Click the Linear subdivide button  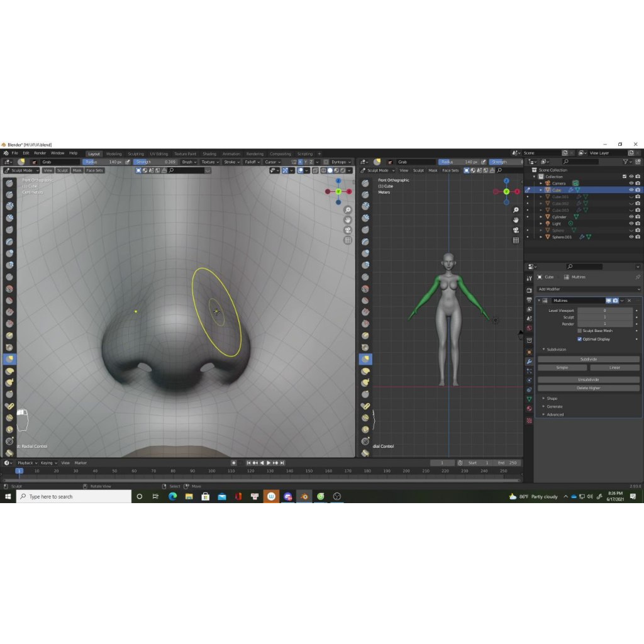(614, 367)
